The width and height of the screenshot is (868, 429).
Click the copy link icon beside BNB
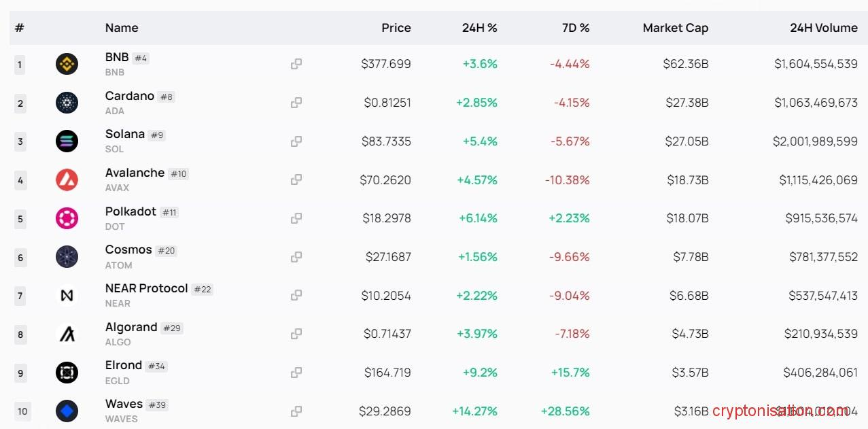coord(296,65)
